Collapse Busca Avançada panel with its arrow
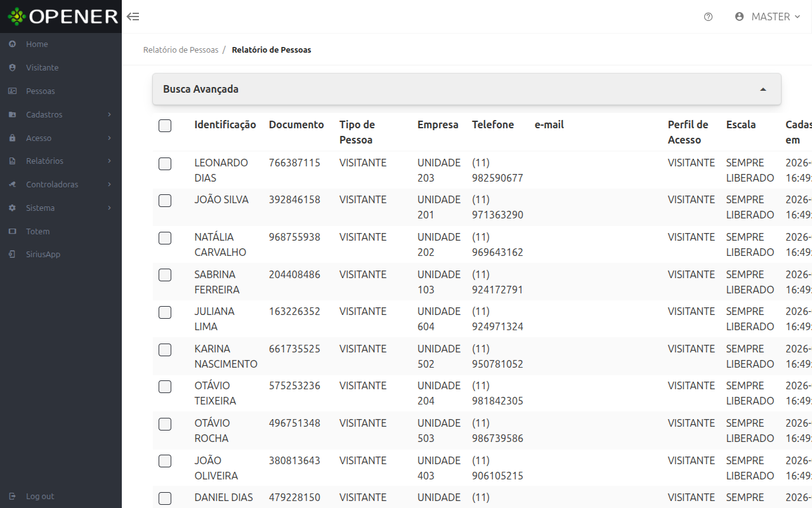The height and width of the screenshot is (508, 812). point(763,90)
